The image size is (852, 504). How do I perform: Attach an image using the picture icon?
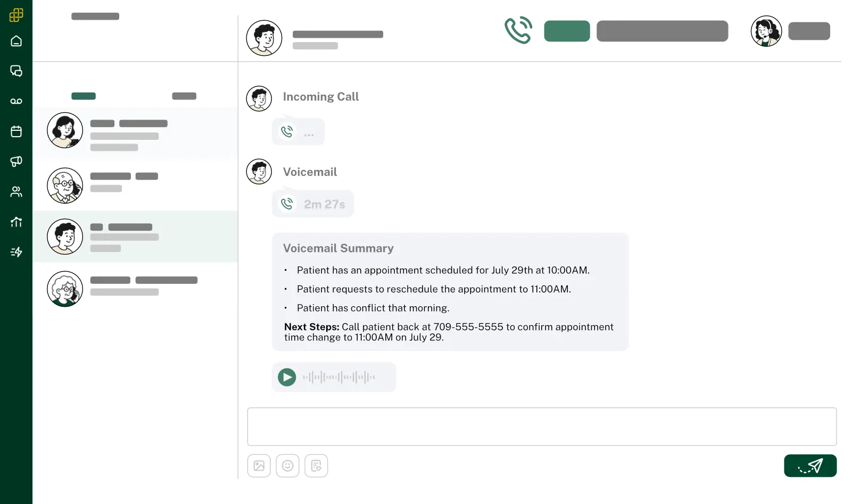coord(259,466)
